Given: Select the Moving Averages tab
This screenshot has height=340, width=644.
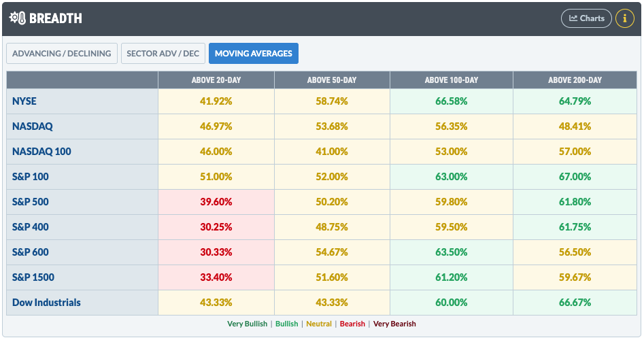Looking at the screenshot, I should (254, 54).
